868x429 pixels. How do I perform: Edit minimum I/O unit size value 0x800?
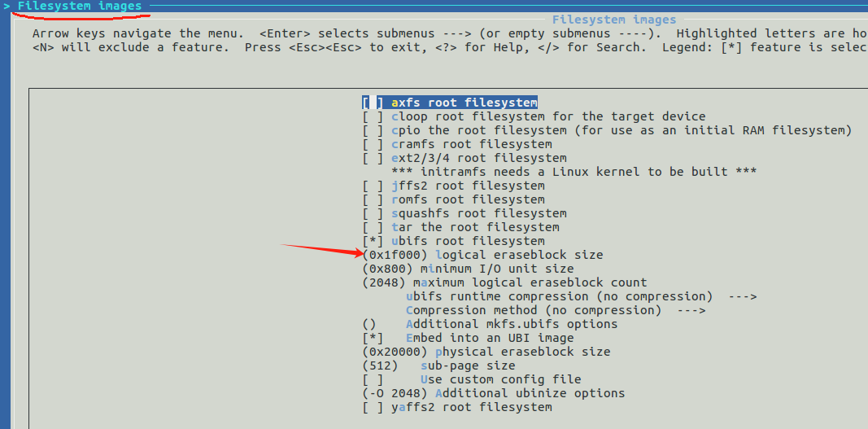[387, 269]
